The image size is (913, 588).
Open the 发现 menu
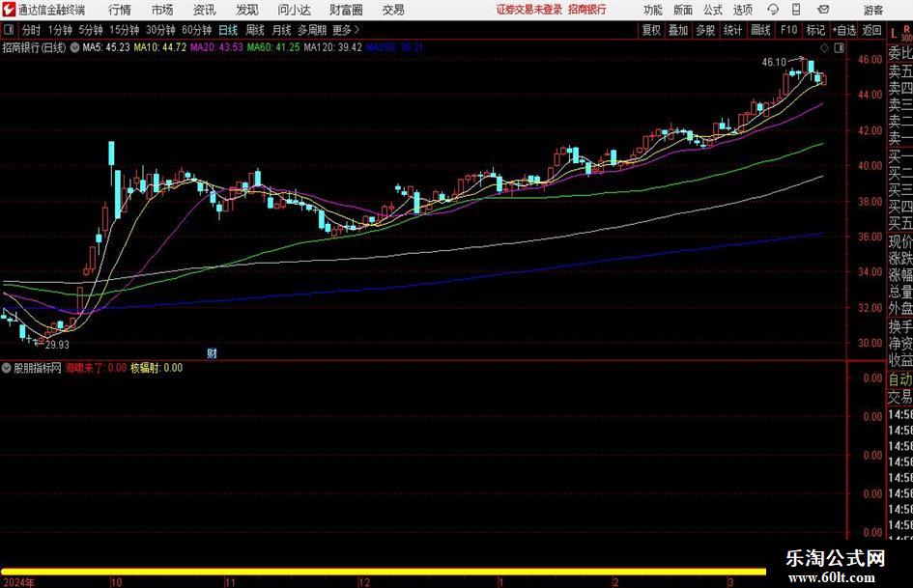tap(247, 10)
